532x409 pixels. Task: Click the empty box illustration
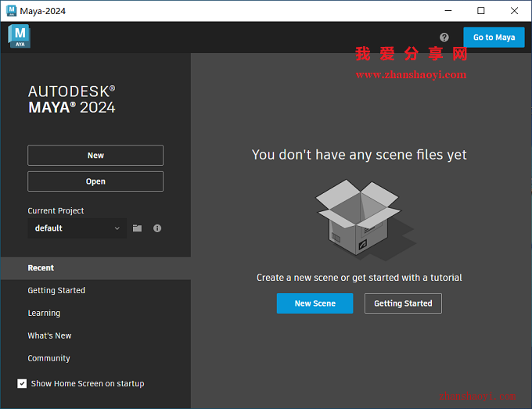tap(365, 220)
